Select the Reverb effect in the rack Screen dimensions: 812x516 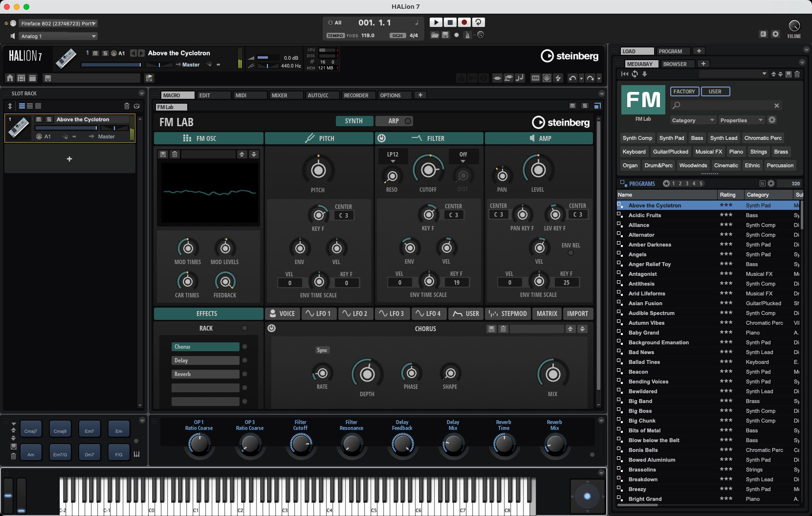205,374
